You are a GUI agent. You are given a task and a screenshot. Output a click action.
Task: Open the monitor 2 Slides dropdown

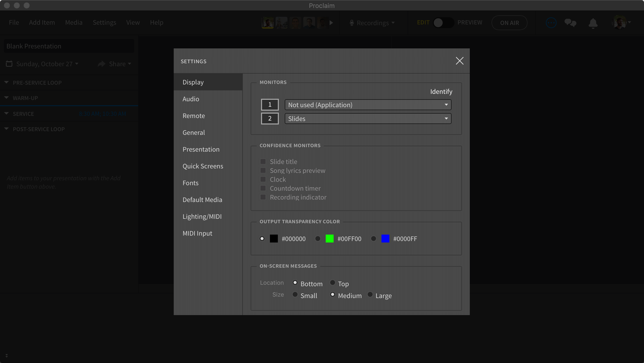pos(368,118)
